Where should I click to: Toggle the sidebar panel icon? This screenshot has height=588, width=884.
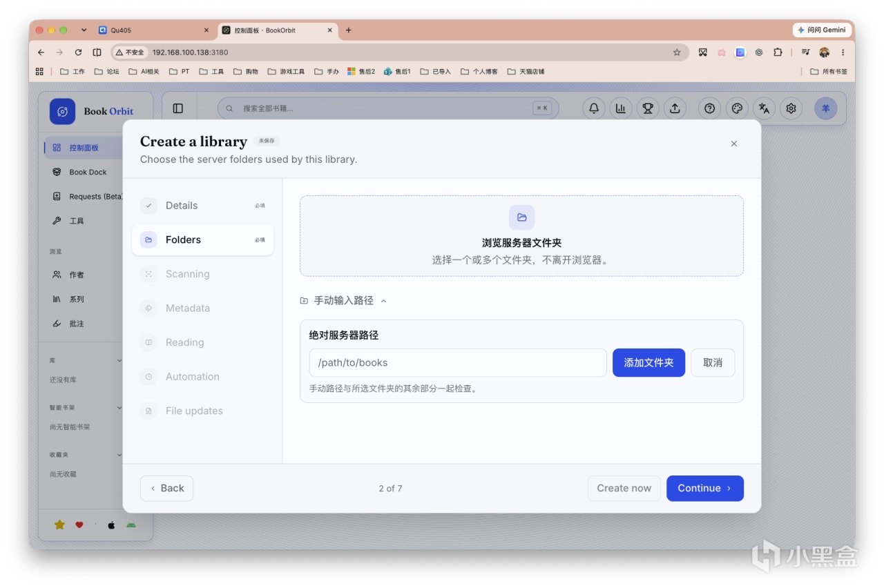tap(178, 108)
